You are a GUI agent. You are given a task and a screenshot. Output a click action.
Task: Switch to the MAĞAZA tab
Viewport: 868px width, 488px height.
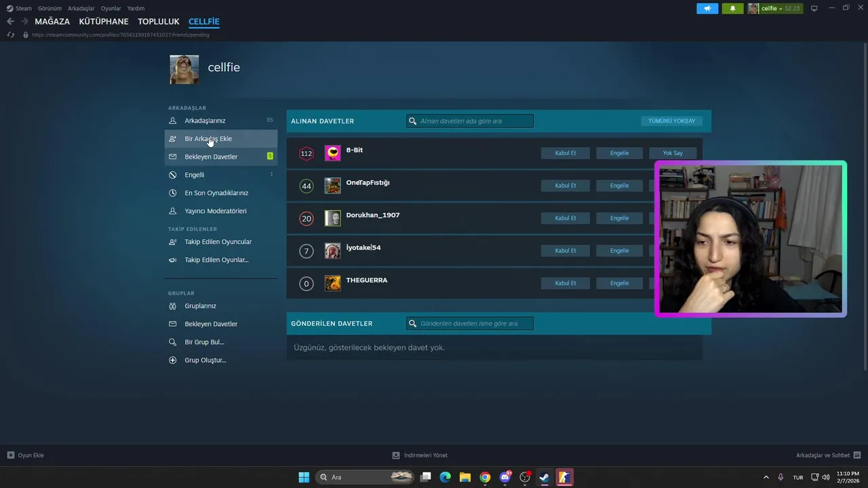point(52,22)
